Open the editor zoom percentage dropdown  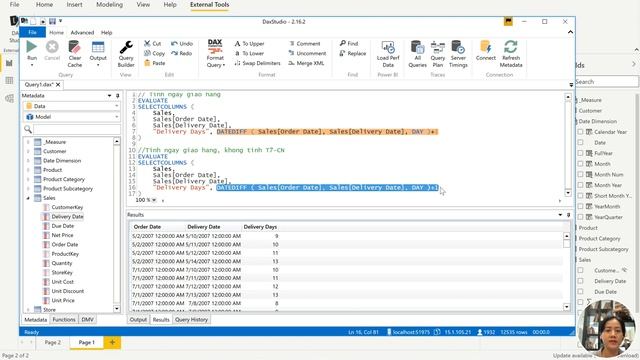[x=154, y=200]
